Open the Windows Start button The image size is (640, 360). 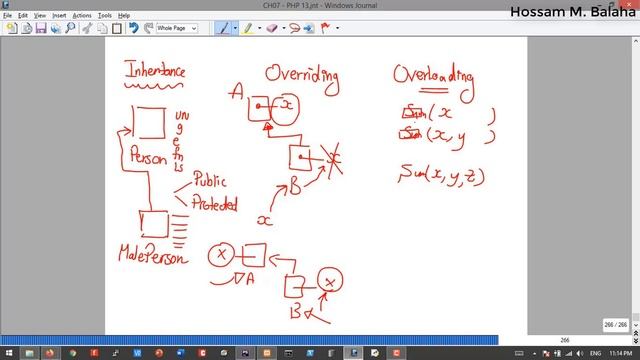point(8,353)
